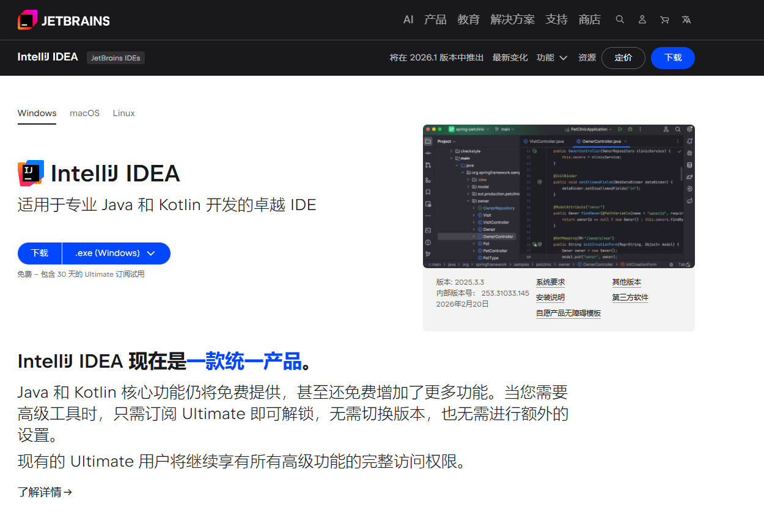
Task: Click the JetBrains logo icon
Action: tap(28, 20)
